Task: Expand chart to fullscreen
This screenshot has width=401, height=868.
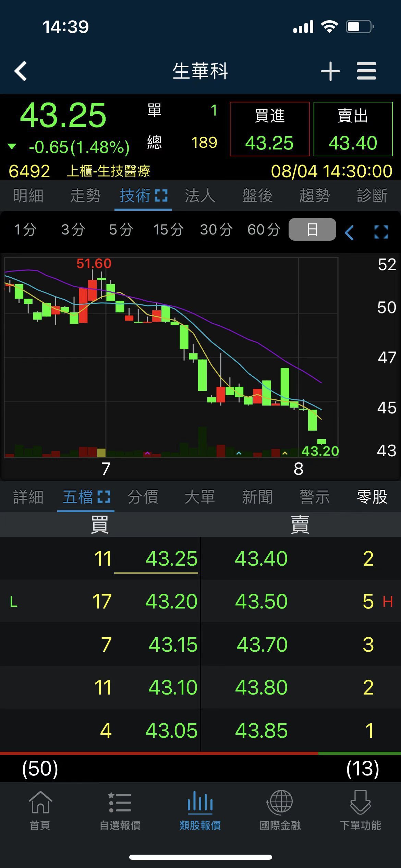Action: (x=381, y=232)
